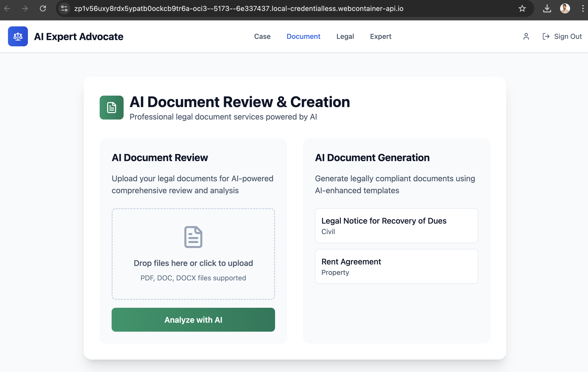
Task: Choose Legal Notice for Recovery of Dues template
Action: point(396,225)
